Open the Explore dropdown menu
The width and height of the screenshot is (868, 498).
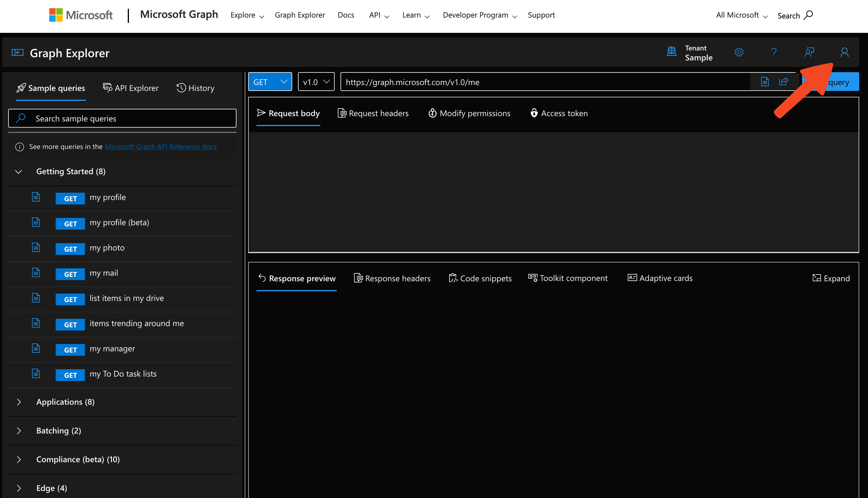pyautogui.click(x=247, y=15)
